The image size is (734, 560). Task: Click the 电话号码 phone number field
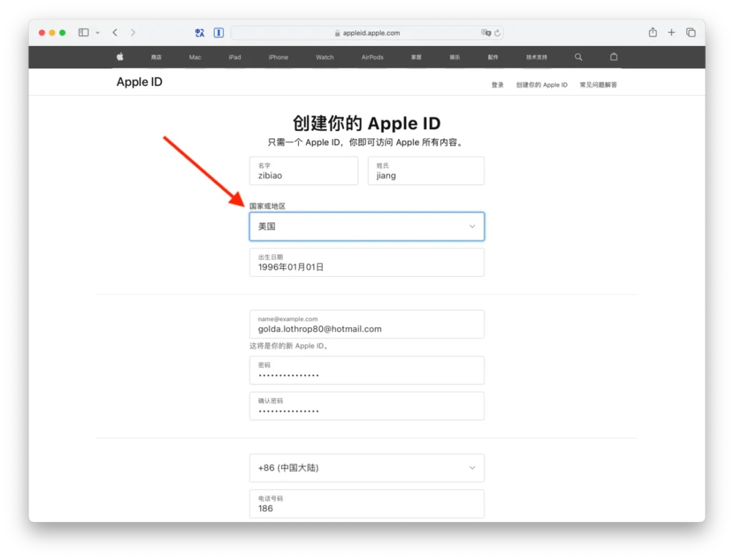click(x=366, y=503)
